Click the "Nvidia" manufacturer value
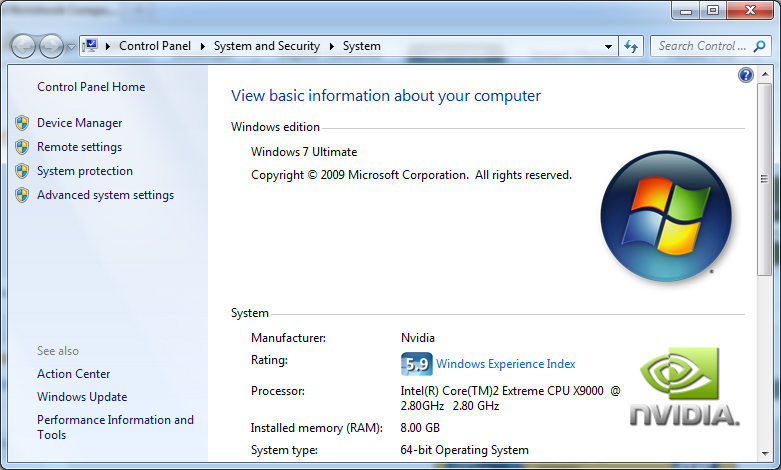 [x=417, y=338]
